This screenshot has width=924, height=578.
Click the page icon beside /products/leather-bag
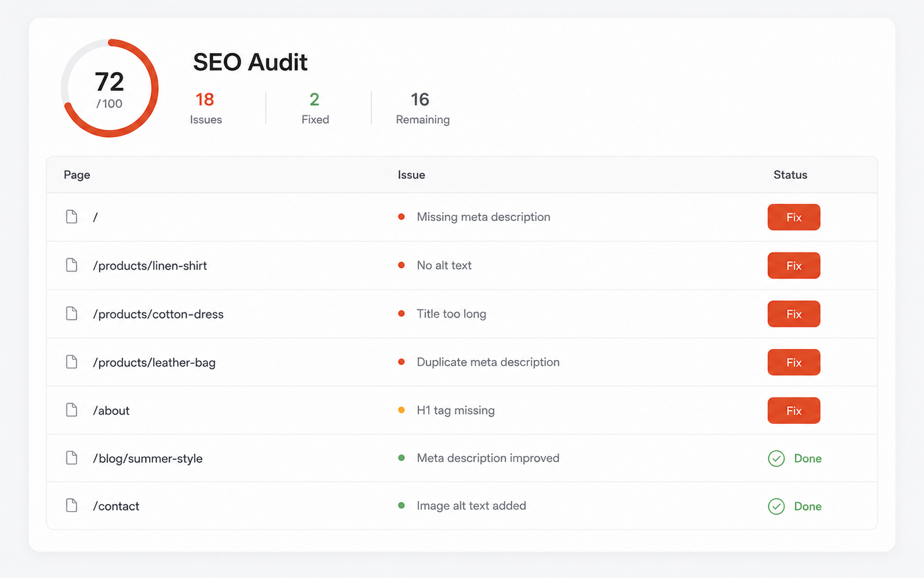72,362
